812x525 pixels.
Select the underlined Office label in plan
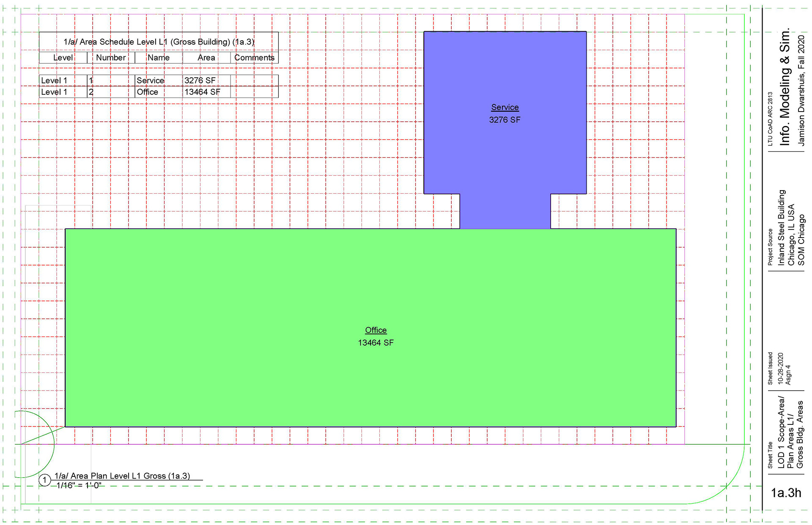click(376, 330)
